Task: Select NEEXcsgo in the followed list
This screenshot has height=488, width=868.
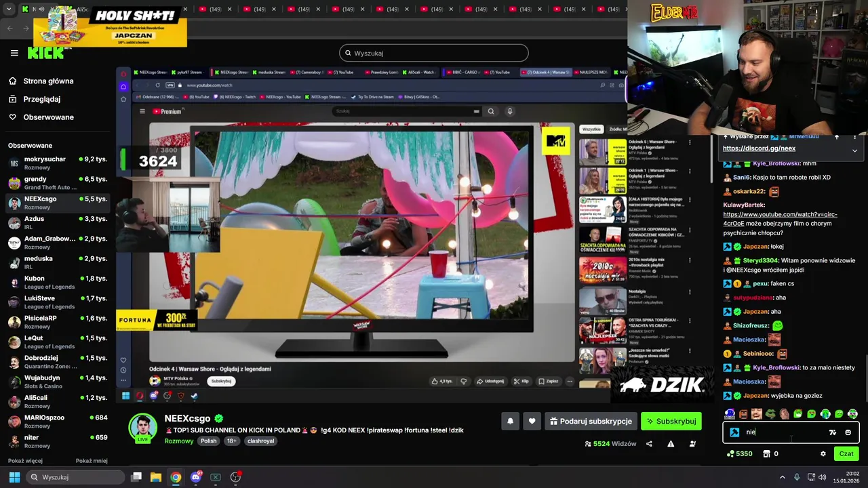Action: (x=58, y=202)
